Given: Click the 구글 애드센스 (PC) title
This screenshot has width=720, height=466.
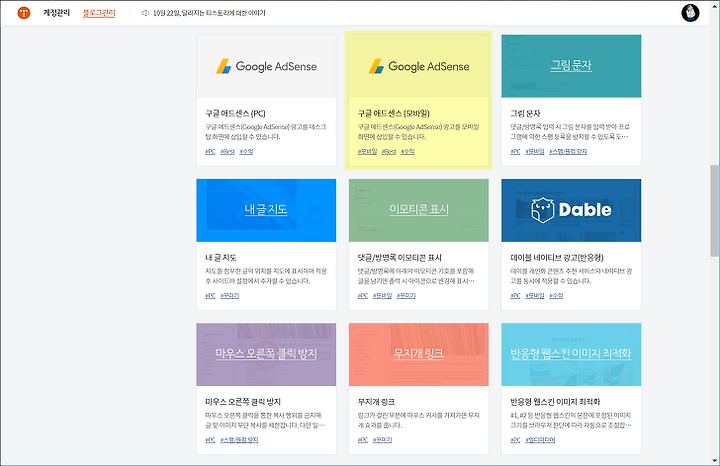Looking at the screenshot, I should click(235, 113).
